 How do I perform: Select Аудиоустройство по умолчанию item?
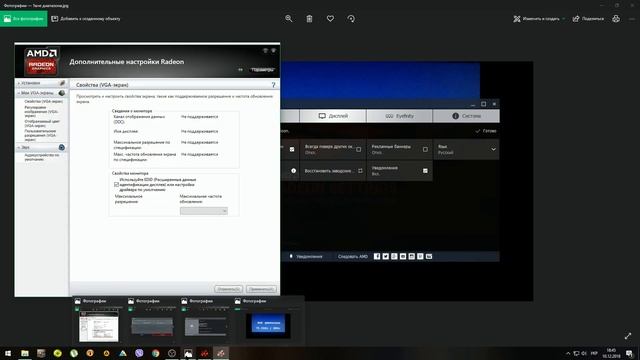[42, 157]
